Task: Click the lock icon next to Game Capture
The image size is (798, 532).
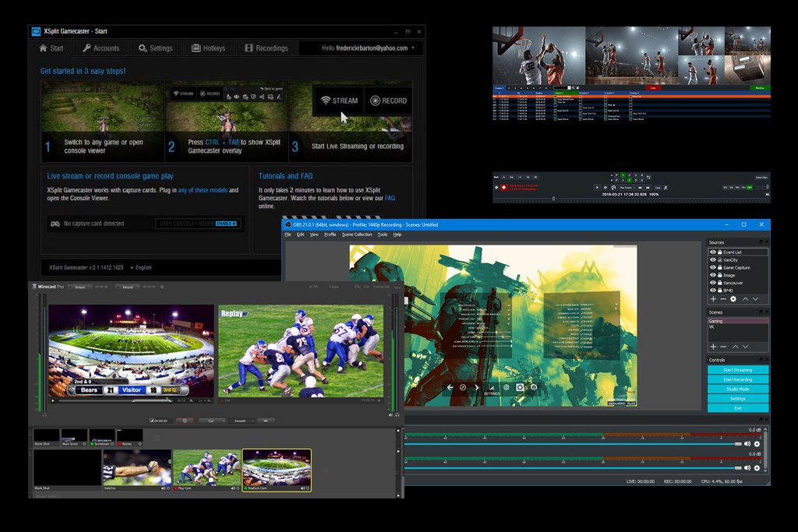Action: click(x=719, y=267)
